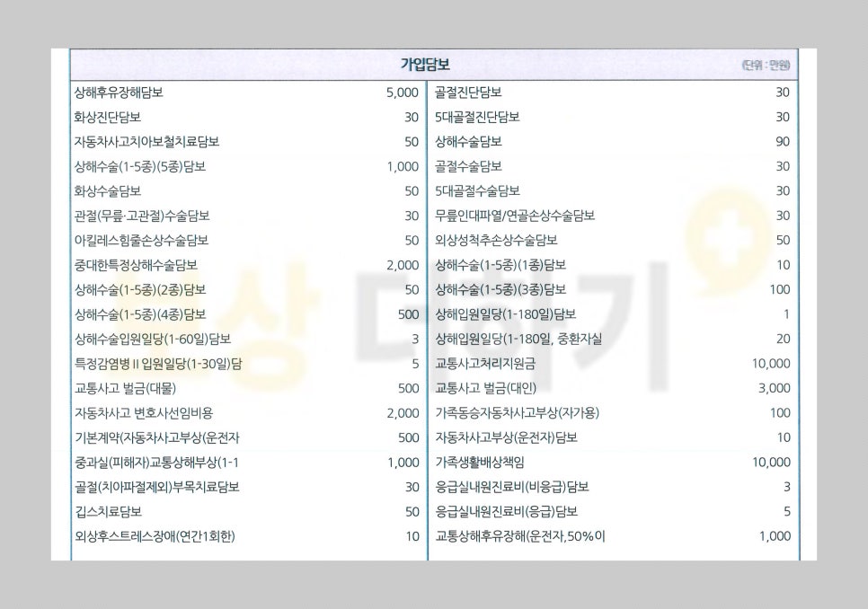Click the 중대한특정상해수술담보 row label

(x=136, y=265)
